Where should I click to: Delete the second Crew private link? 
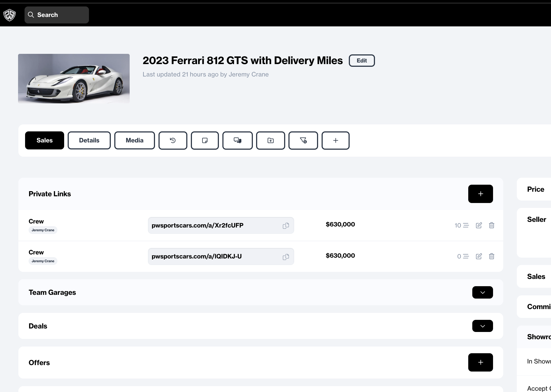(491, 256)
